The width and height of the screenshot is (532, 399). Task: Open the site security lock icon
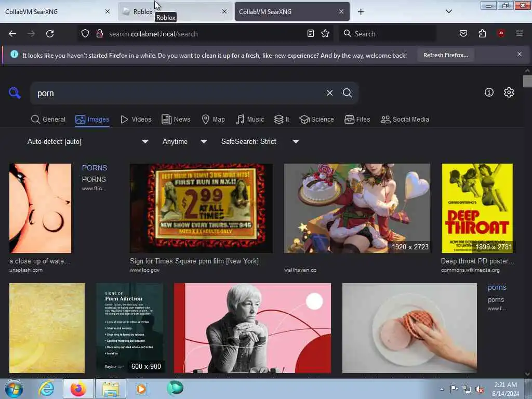(99, 34)
